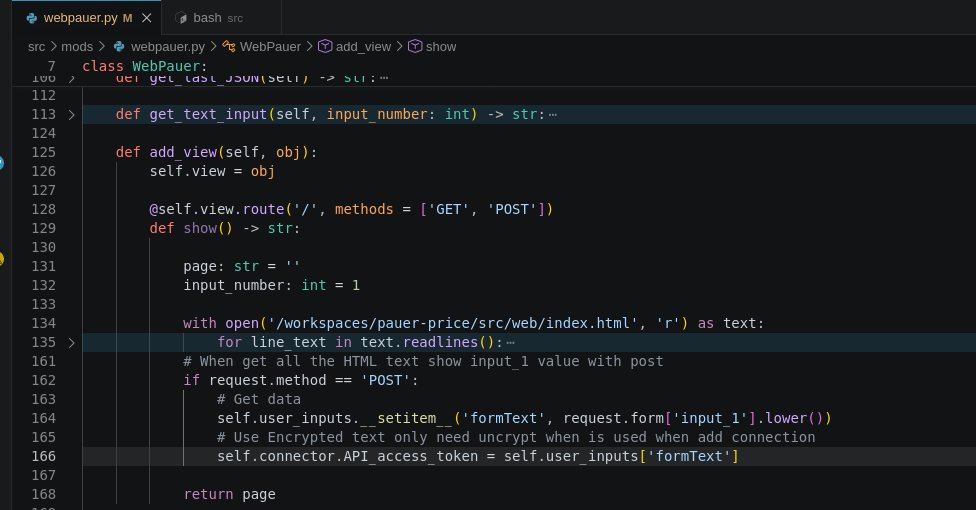Viewport: 976px width, 510px height.
Task: Click line number 125
Action: point(44,153)
